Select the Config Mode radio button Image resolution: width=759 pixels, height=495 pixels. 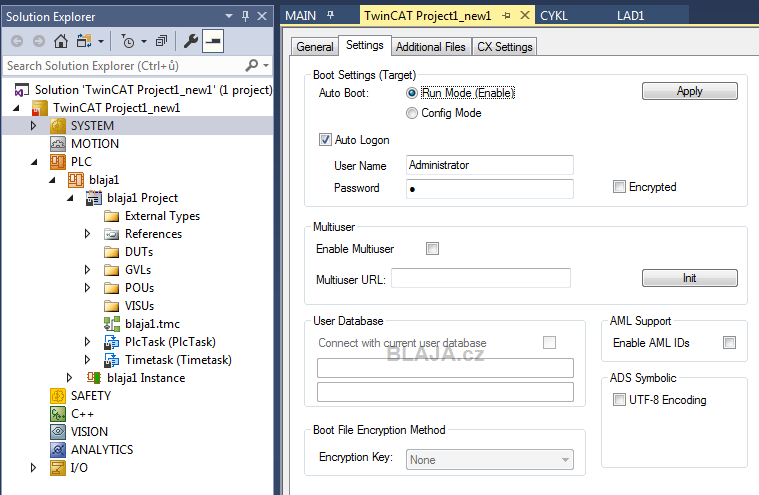(x=411, y=113)
